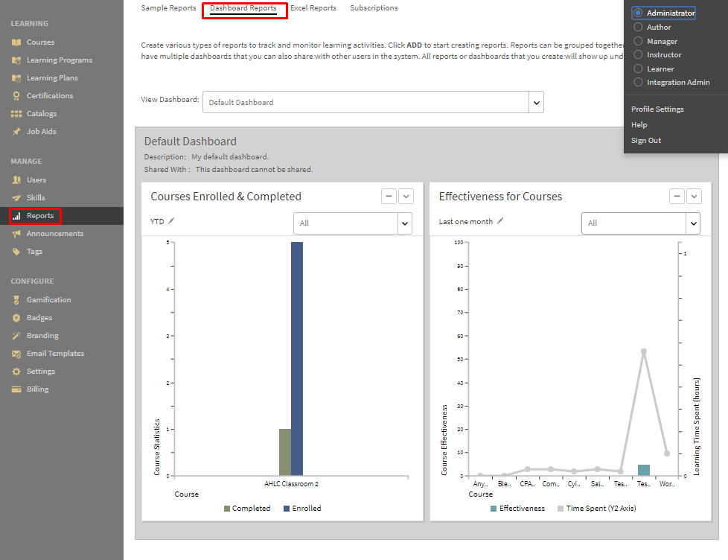Minimize the Courses Enrolled & Completed widget
The image size is (728, 560).
389,197
